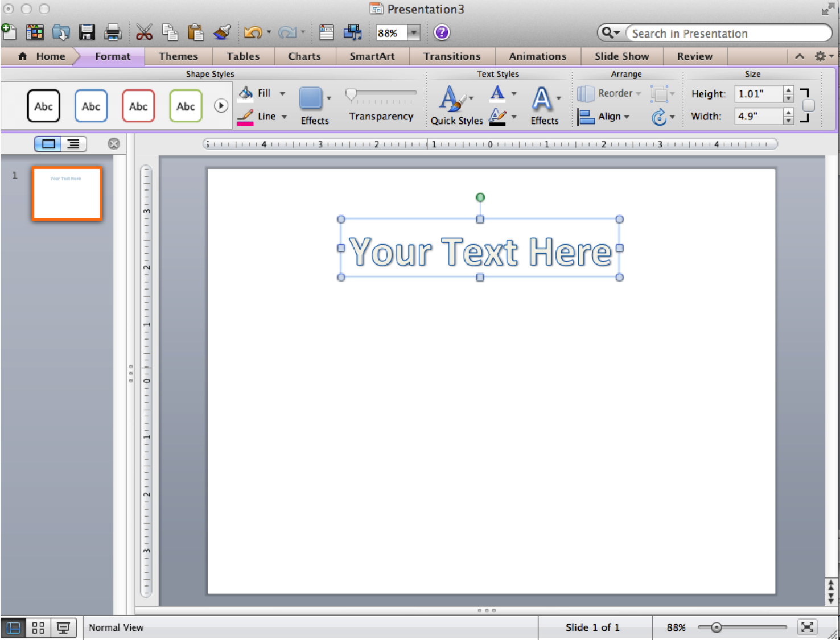Viewport: 840px width, 640px height.
Task: Cut the selection using the scissors icon
Action: 144,32
